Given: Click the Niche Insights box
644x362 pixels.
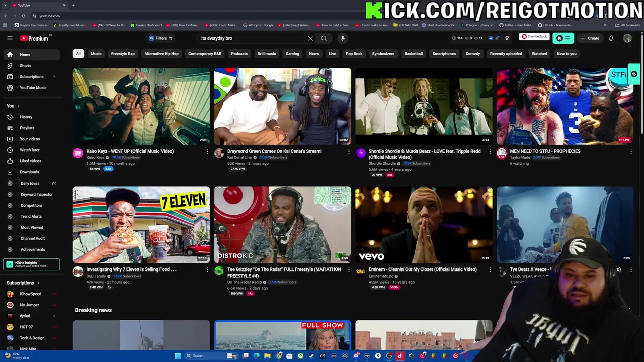Looking at the screenshot, I should (32, 264).
